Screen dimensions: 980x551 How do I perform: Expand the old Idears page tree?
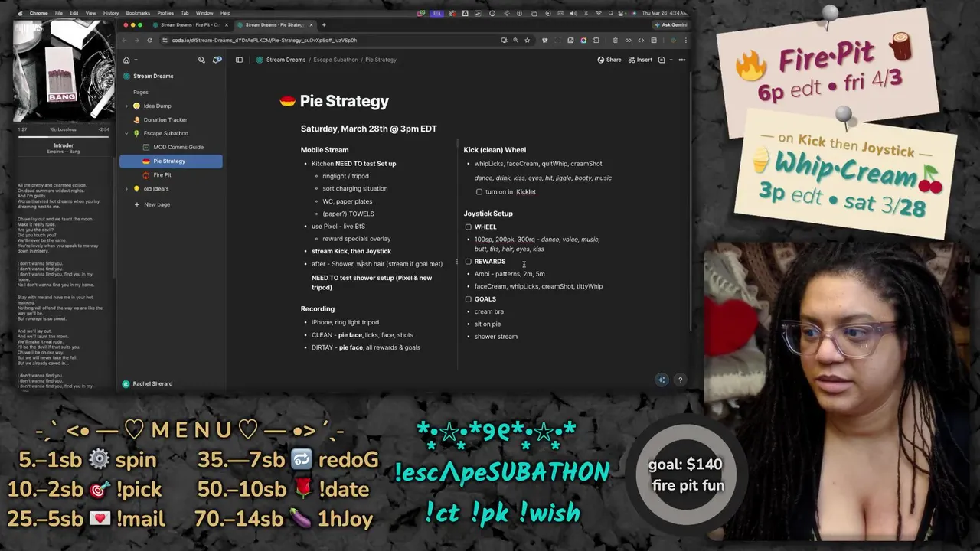tap(126, 188)
